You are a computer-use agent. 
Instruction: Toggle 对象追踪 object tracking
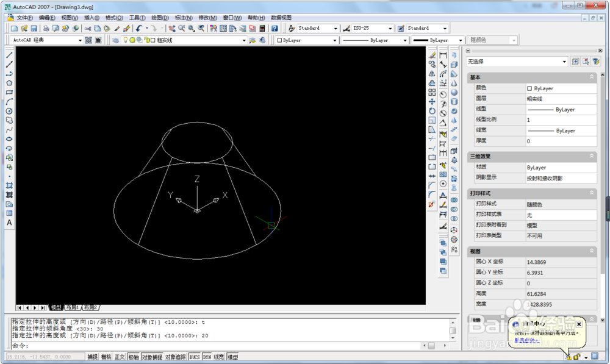[176, 357]
